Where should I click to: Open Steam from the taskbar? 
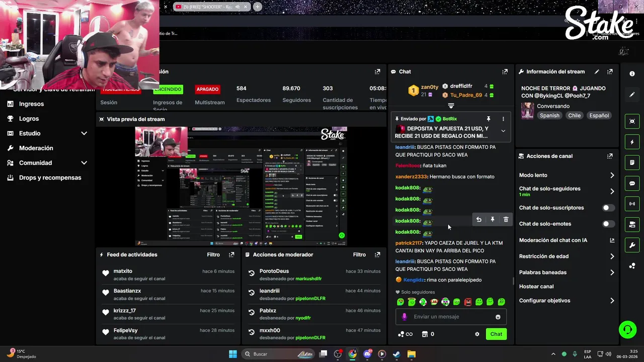point(396,354)
